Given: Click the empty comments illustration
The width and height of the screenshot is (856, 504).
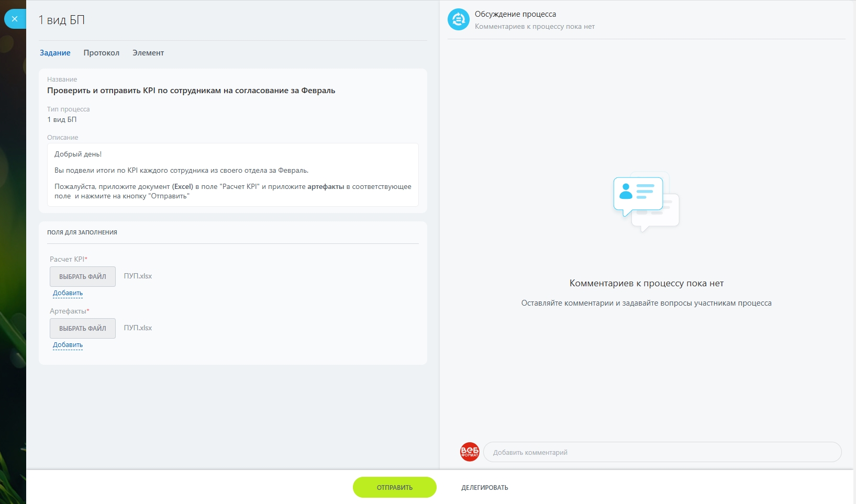Looking at the screenshot, I should (x=646, y=201).
